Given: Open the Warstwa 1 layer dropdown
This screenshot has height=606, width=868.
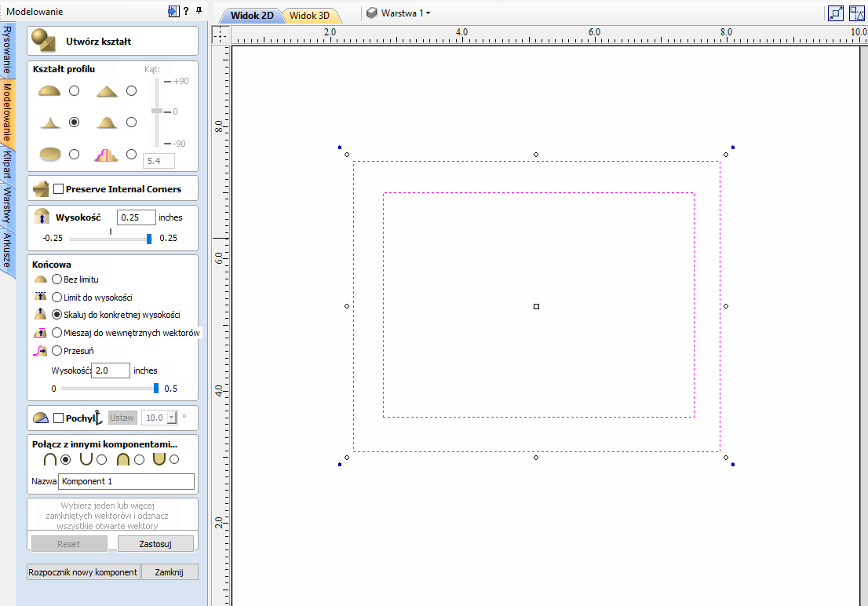Looking at the screenshot, I should point(399,13).
